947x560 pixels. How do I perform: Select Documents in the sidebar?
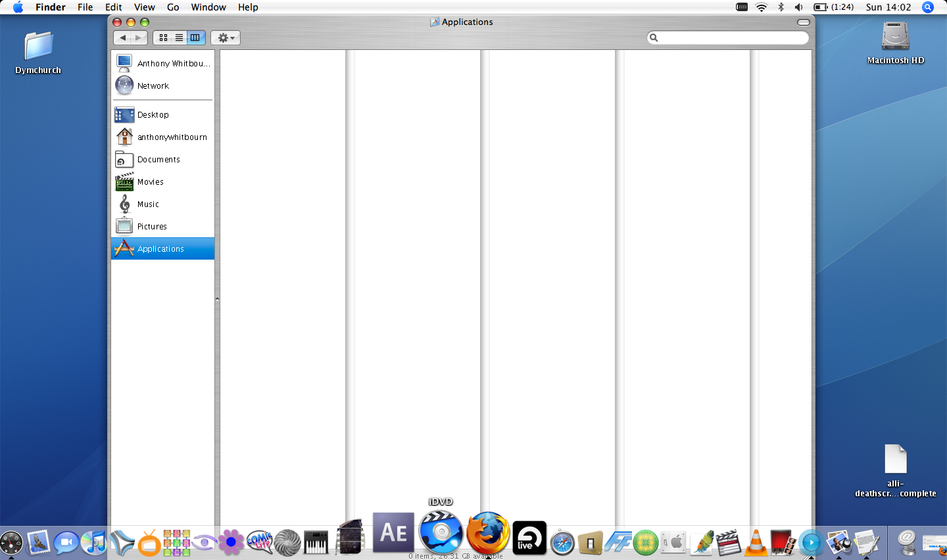click(163, 159)
